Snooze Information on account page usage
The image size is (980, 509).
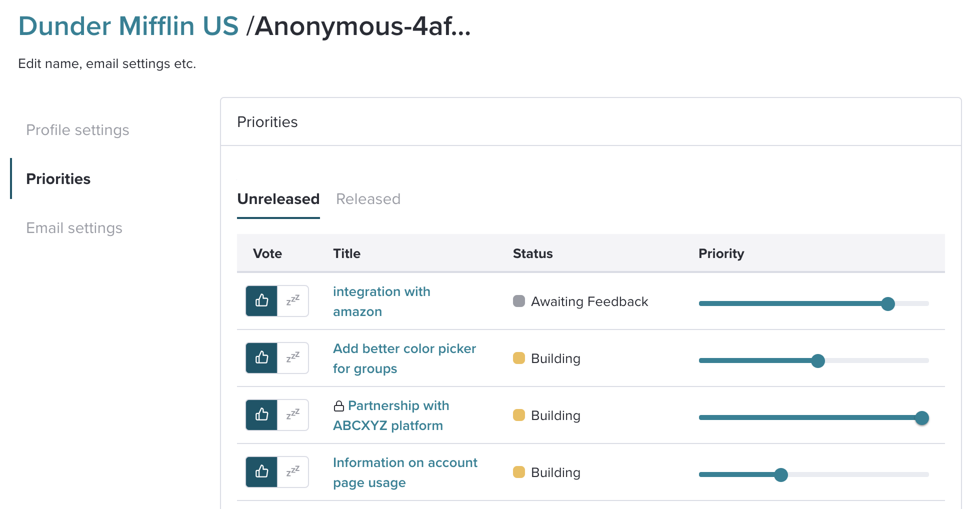293,472
